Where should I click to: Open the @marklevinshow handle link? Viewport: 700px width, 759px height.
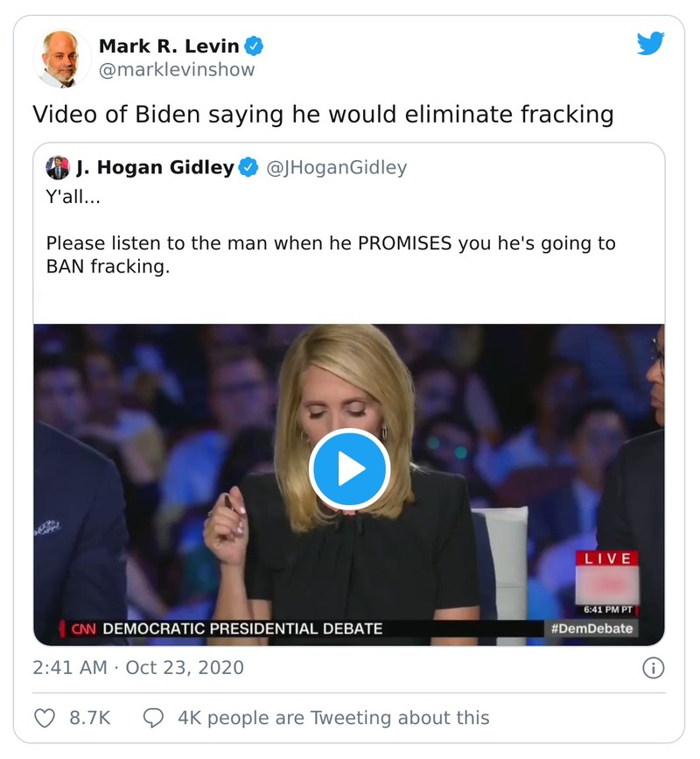(177, 69)
